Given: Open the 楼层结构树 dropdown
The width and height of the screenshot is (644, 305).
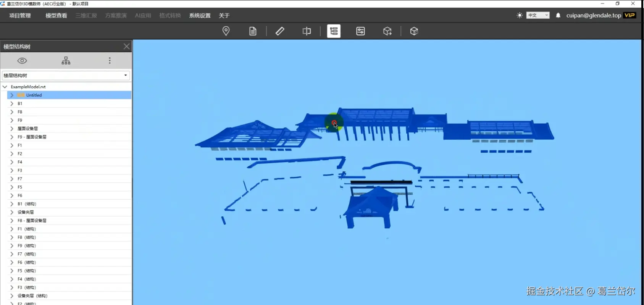Looking at the screenshot, I should click(x=66, y=76).
